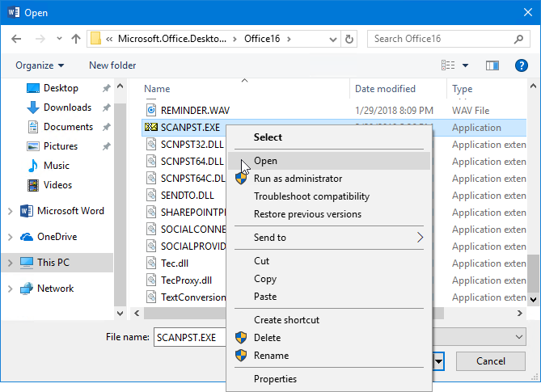Click the blue Help icon
This screenshot has height=392, width=541.
click(521, 65)
